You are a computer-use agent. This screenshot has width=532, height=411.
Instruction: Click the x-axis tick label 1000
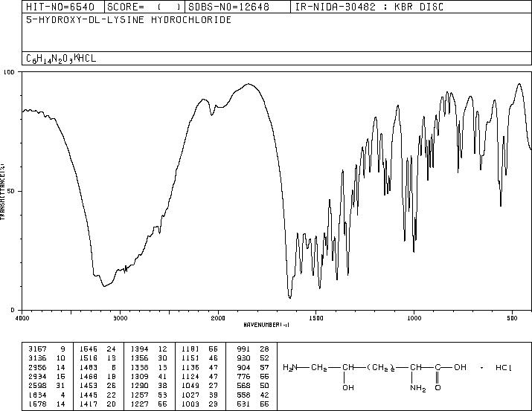coord(414,318)
